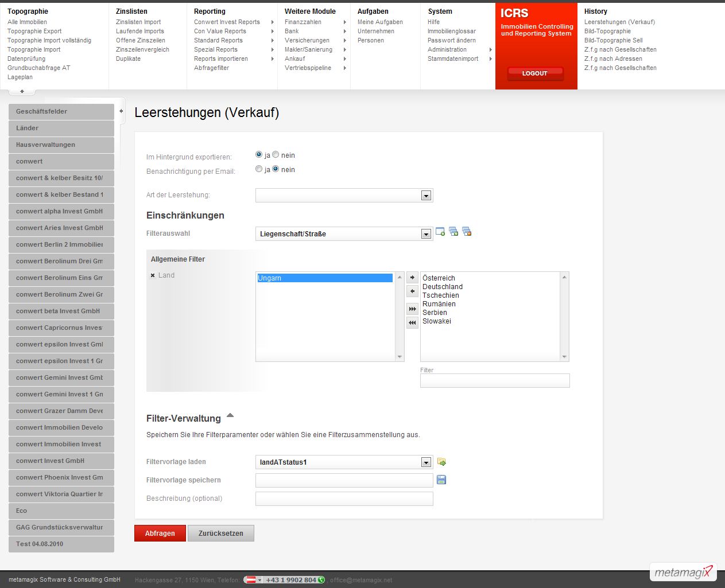The image size is (725, 588).
Task: Click left country list scrollbar down arrow
Action: (400, 357)
